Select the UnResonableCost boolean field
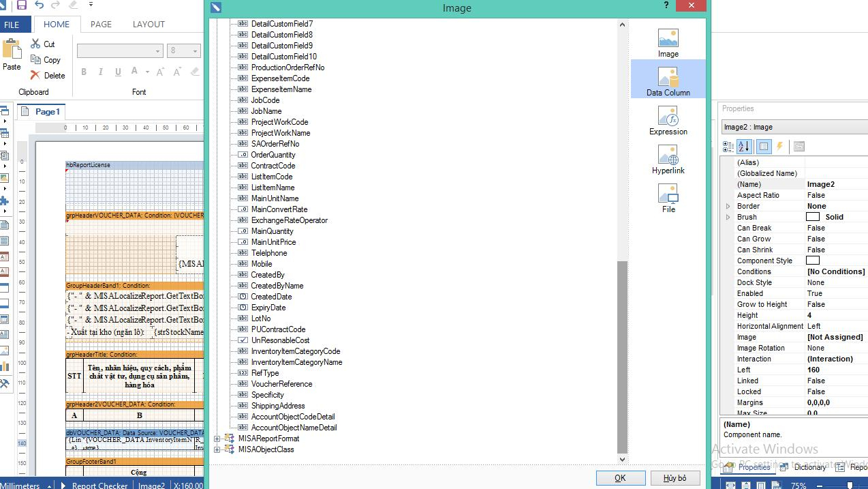The height and width of the screenshot is (489, 868). (280, 340)
